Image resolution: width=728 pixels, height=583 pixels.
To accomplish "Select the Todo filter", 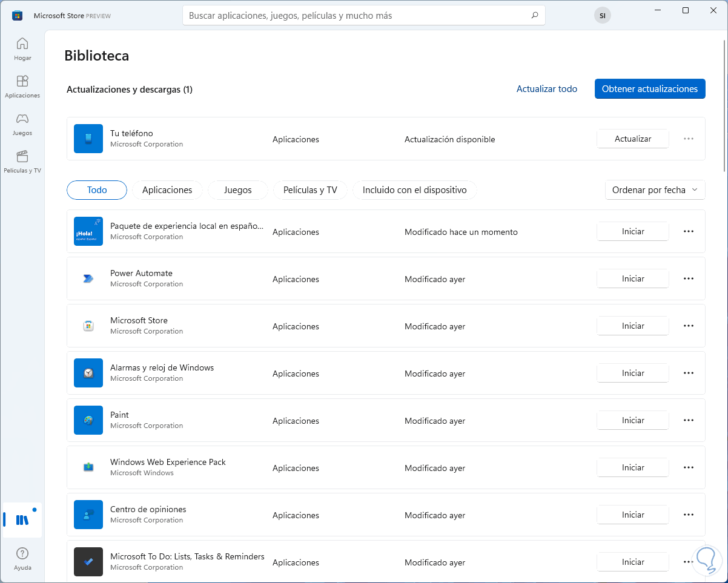I will coord(97,190).
